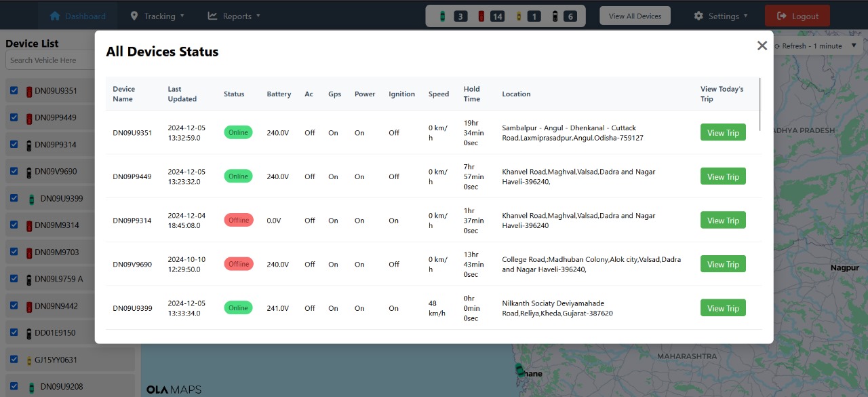Uncheck the DN09V9690 device checkbox

[15, 171]
